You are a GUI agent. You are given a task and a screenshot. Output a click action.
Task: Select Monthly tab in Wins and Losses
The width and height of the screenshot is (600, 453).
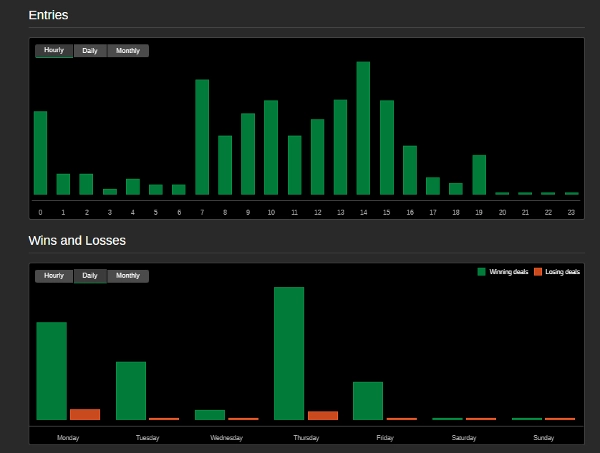point(128,276)
